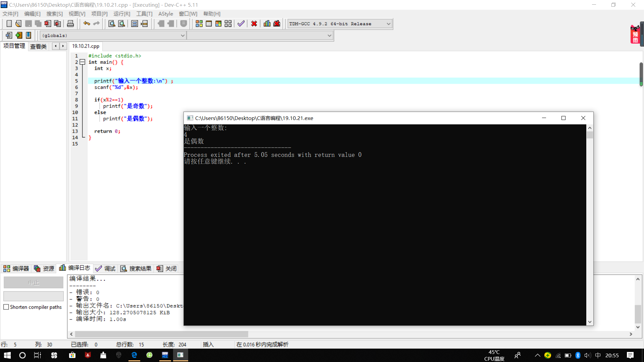
Task: Select the 查看类 sidebar tab
Action: point(38,46)
